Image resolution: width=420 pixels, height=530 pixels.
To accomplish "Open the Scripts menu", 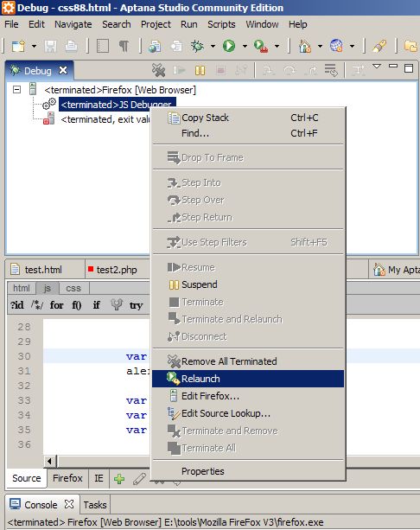I will coord(221,24).
